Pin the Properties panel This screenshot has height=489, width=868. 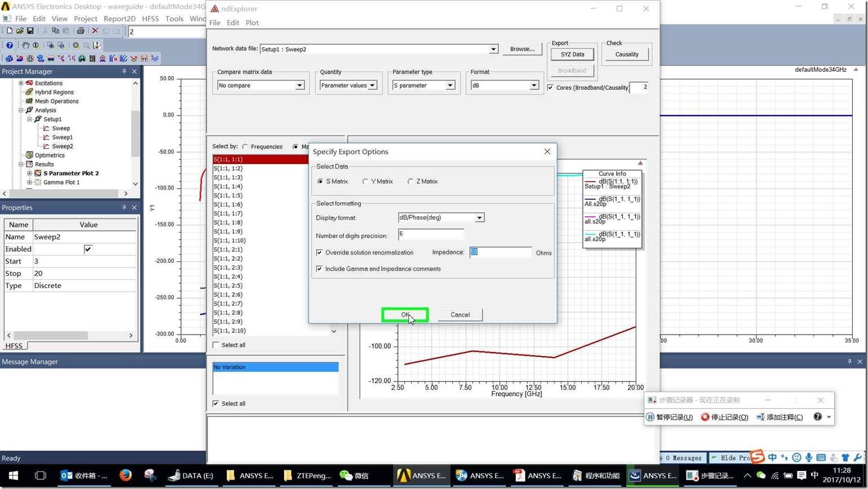[x=124, y=207]
